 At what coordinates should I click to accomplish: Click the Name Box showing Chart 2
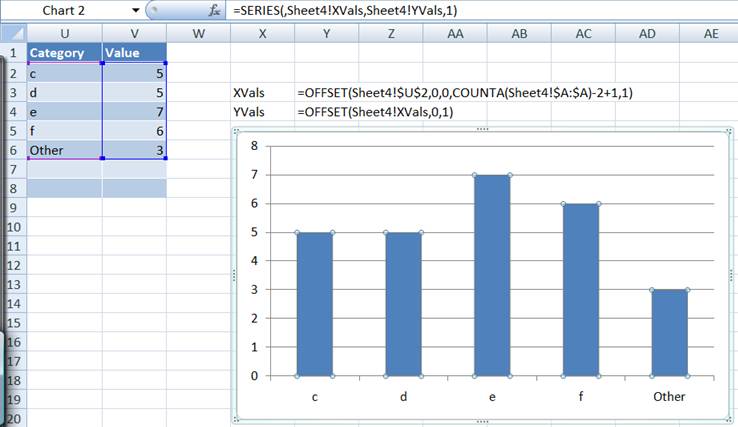coord(70,10)
